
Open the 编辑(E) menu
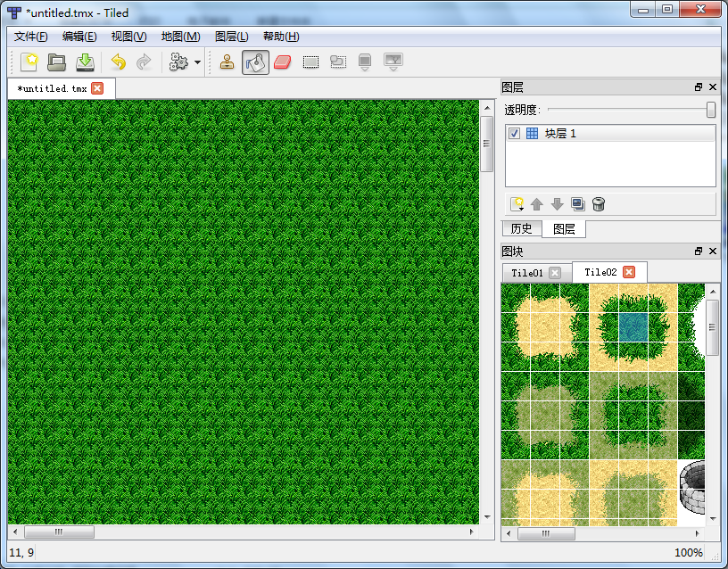pyautogui.click(x=79, y=37)
